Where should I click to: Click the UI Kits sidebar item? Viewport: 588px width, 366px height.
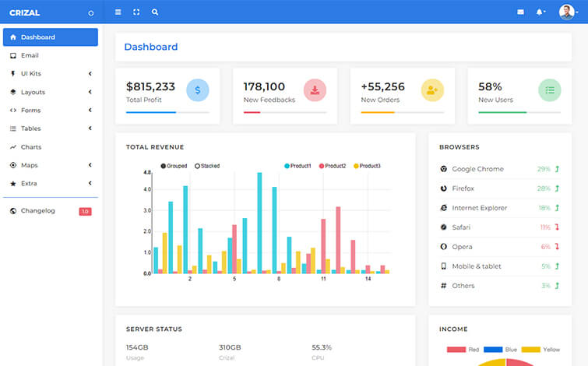tap(51, 73)
